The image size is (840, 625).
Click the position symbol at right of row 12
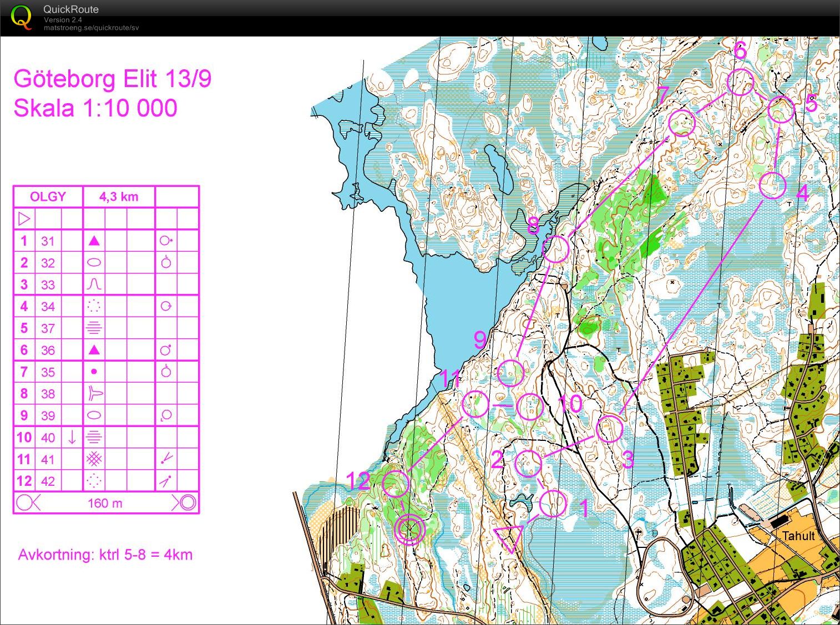tap(165, 481)
